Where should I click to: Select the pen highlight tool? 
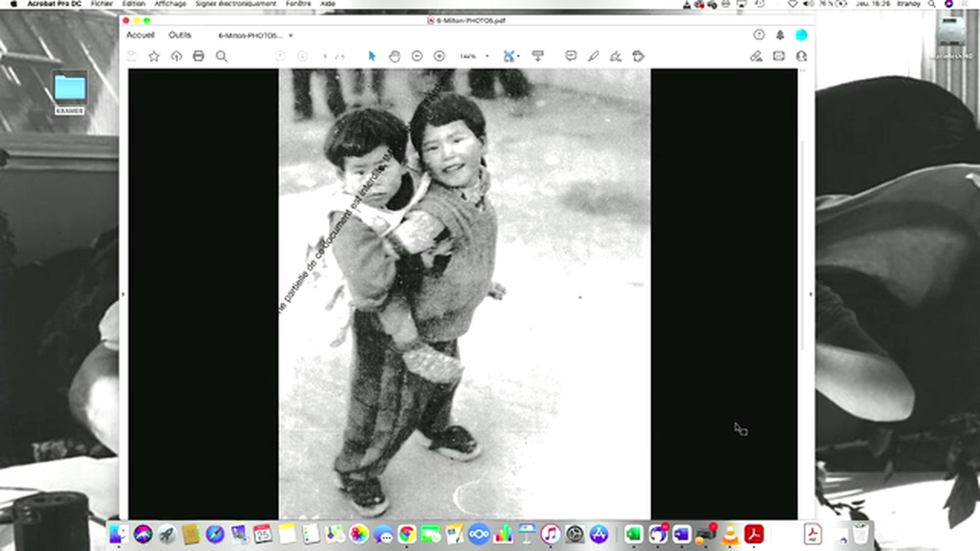click(593, 56)
